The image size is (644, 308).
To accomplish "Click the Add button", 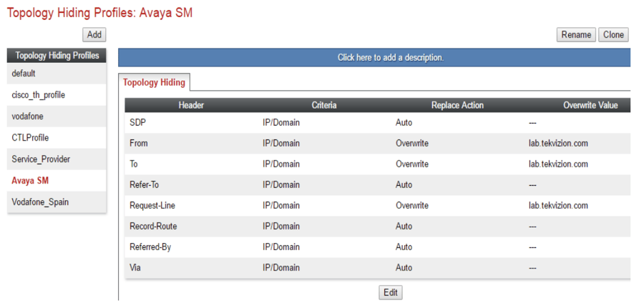I will pyautogui.click(x=94, y=35).
